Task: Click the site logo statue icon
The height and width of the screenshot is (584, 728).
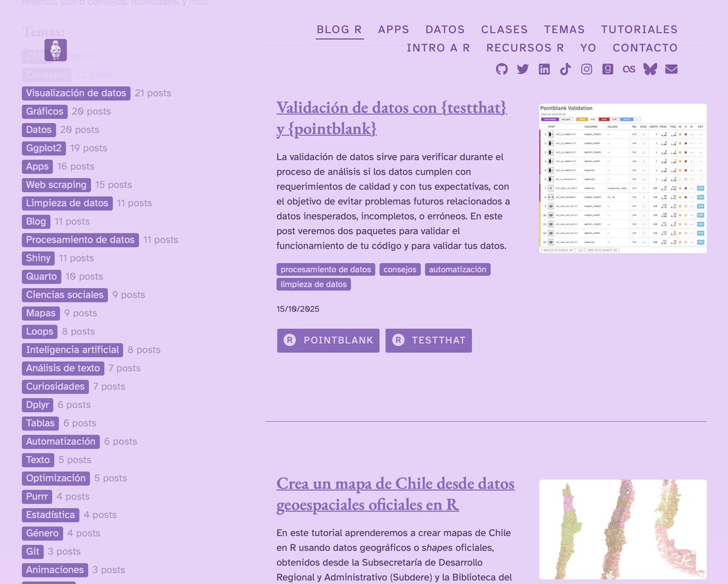Action: (56, 50)
